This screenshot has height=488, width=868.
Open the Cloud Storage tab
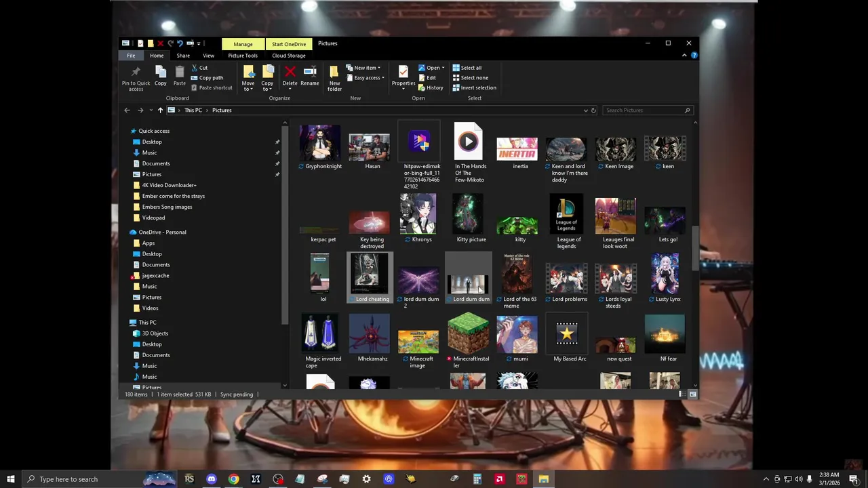coord(289,56)
